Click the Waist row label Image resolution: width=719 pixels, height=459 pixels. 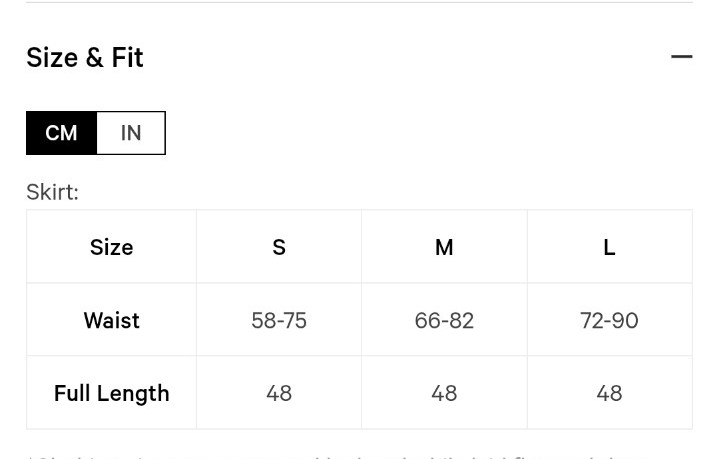click(111, 320)
